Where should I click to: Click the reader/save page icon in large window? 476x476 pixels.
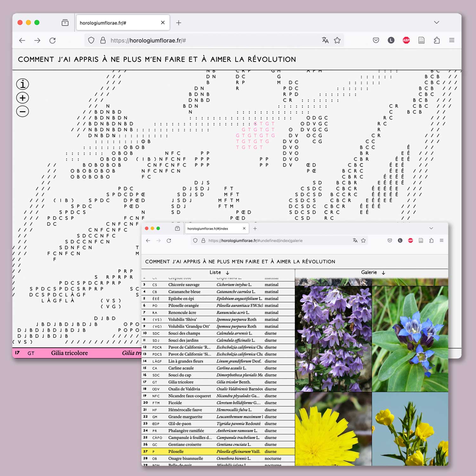(421, 40)
